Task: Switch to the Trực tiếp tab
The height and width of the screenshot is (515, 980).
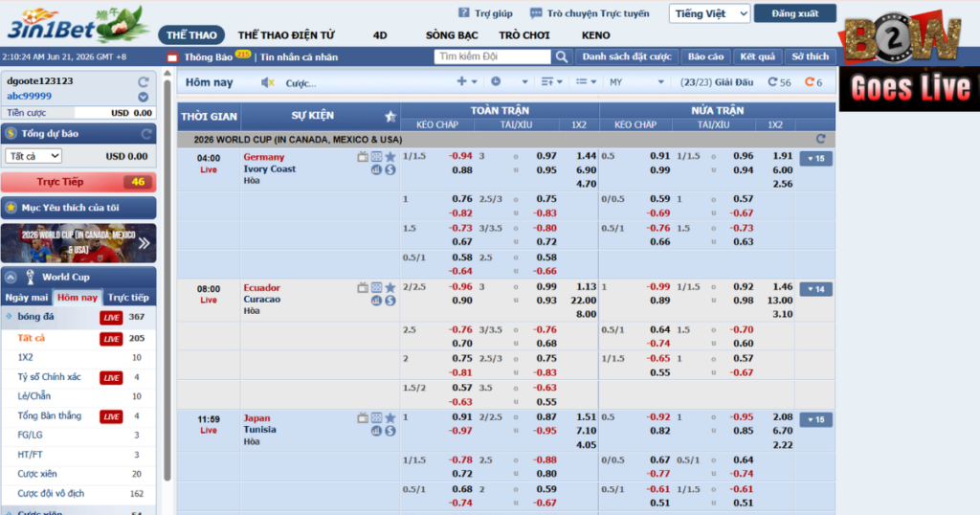Action: click(128, 298)
